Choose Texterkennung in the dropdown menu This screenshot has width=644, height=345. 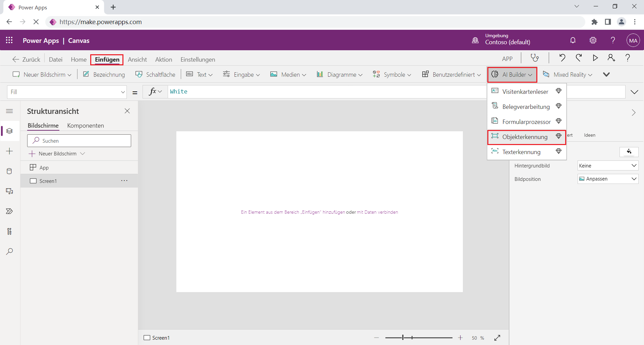521,152
